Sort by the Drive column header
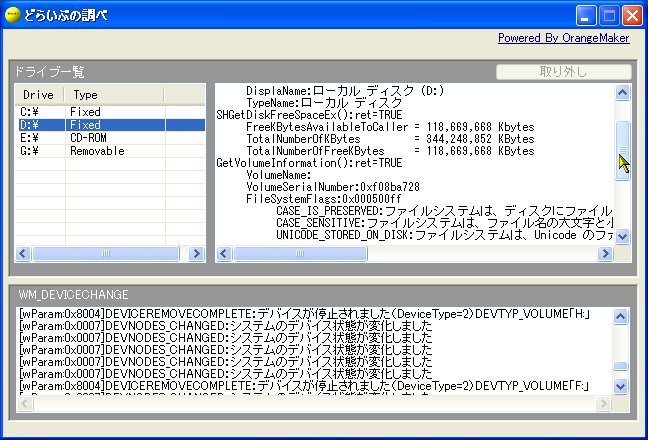648x440 pixels. (x=39, y=95)
